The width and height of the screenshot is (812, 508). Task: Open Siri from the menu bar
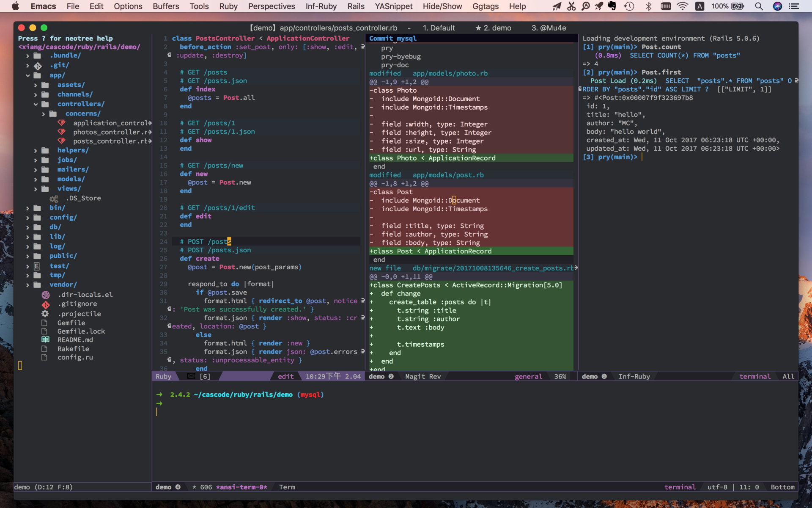tap(777, 6)
